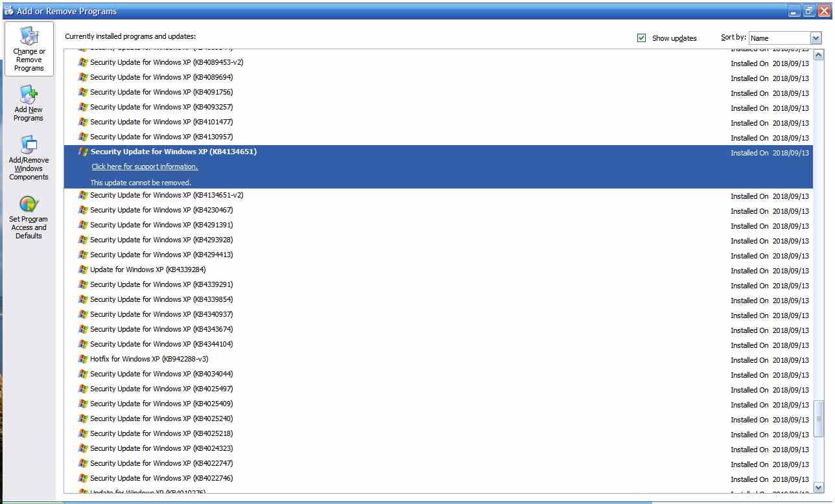Screen dimensions: 835x504
Task: Open Set Program Access and Defaults
Action: tap(29, 218)
